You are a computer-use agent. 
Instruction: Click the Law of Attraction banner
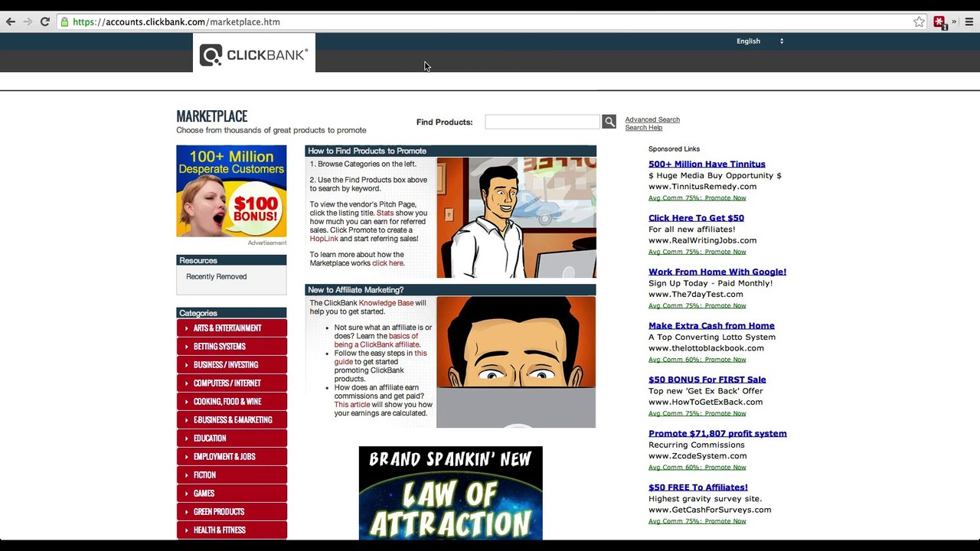(450, 493)
